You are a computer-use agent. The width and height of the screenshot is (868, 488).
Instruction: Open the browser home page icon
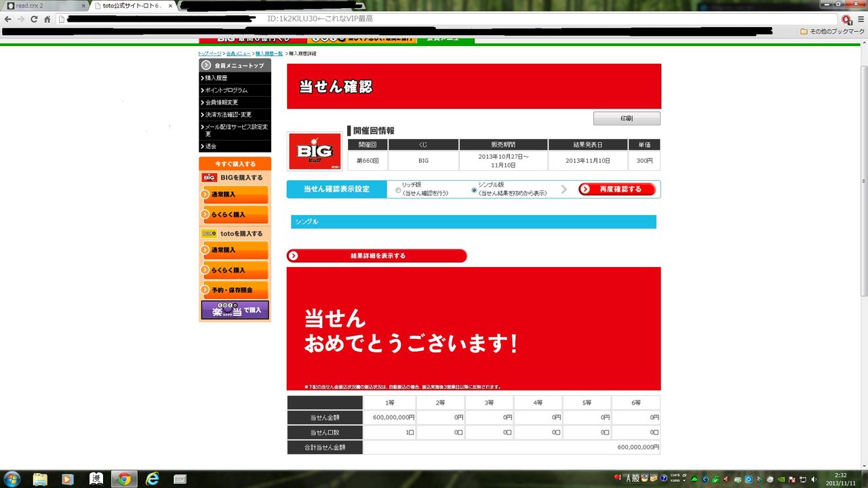[47, 19]
